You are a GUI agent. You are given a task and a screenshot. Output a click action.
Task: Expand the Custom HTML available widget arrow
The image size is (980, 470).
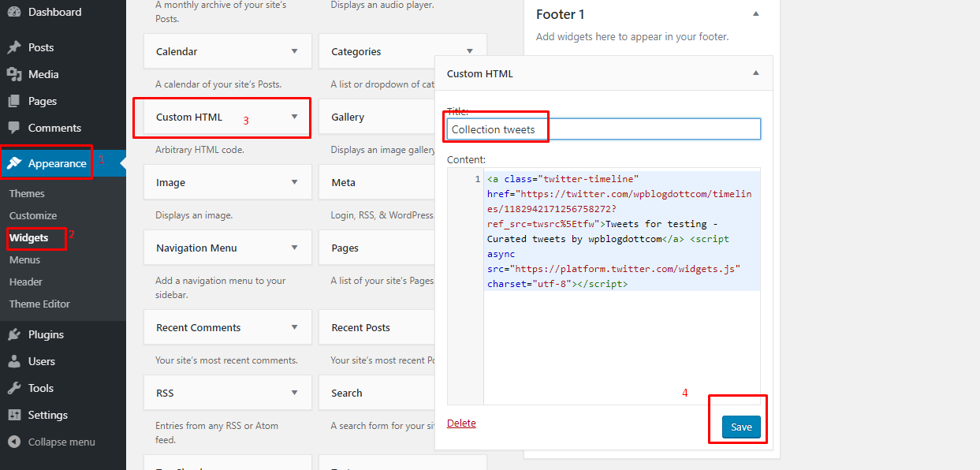(295, 117)
